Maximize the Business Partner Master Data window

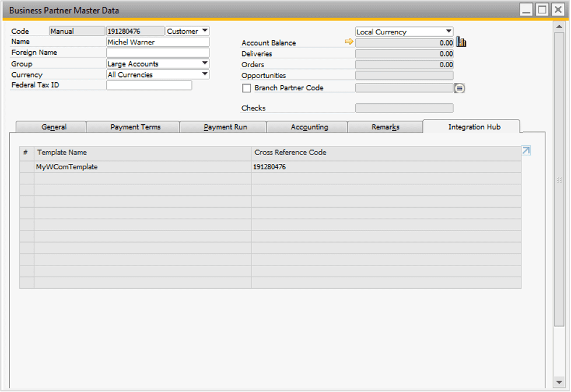point(542,10)
